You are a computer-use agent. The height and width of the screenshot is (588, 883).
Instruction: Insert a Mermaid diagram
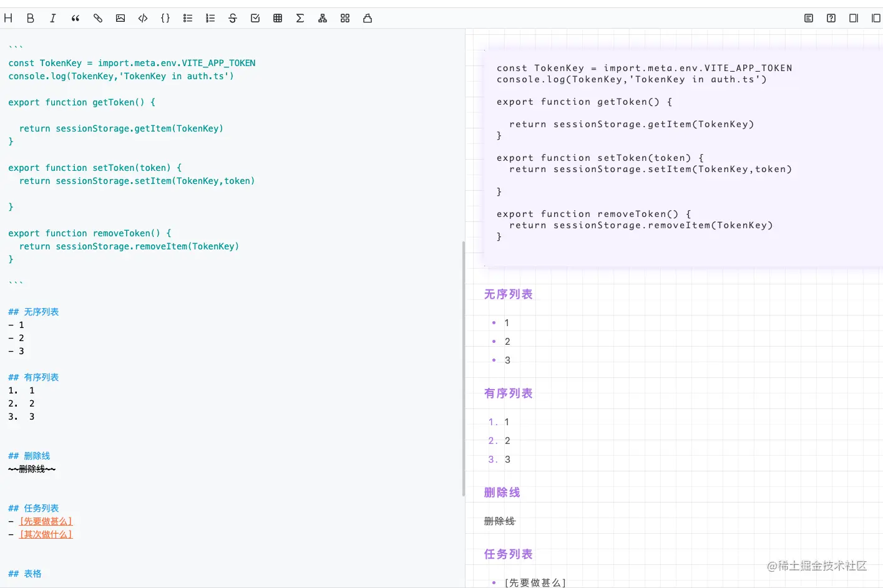tap(323, 18)
